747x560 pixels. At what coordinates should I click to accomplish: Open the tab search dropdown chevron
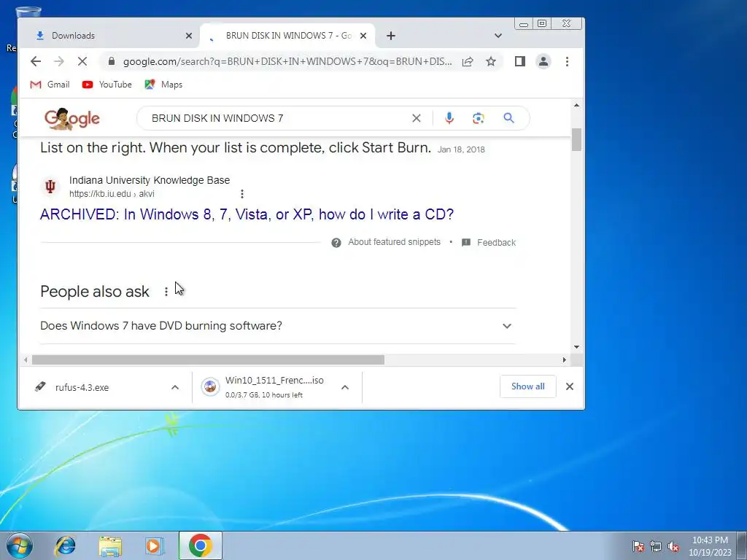coord(498,36)
